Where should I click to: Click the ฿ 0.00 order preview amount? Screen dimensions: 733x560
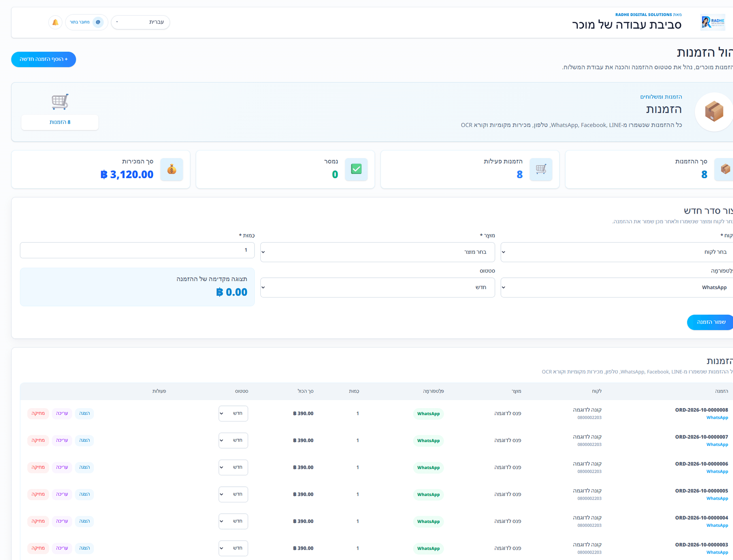pyautogui.click(x=231, y=292)
